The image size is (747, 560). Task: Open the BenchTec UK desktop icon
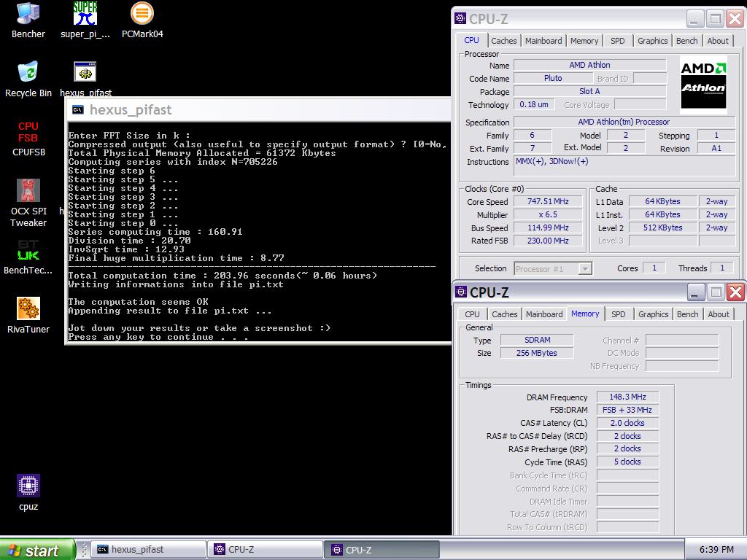[x=28, y=257]
